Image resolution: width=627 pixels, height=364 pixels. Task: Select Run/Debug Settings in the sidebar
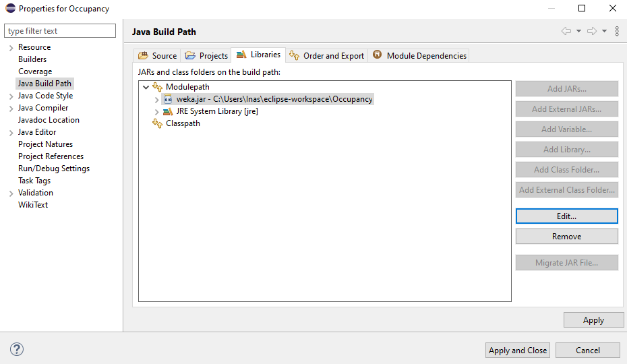coord(54,169)
